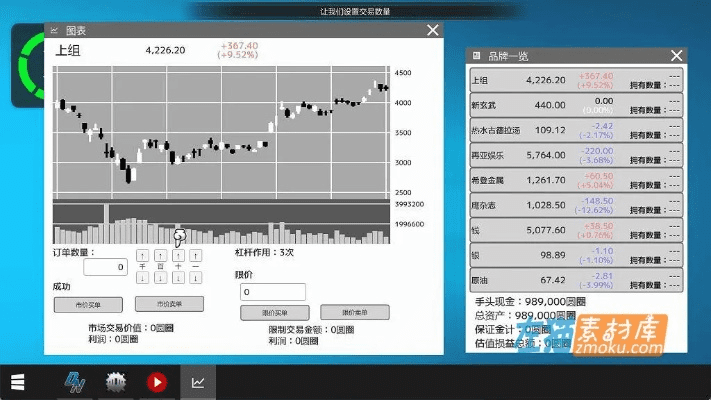Viewport: 711px width, 400px height.
Task: Click the 限价买单 limit buy button
Action: click(275, 313)
